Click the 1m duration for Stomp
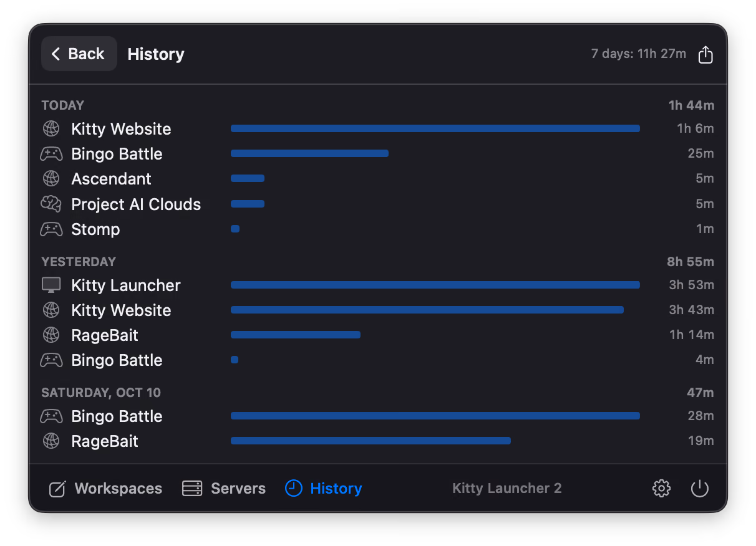756x546 pixels. pos(705,229)
